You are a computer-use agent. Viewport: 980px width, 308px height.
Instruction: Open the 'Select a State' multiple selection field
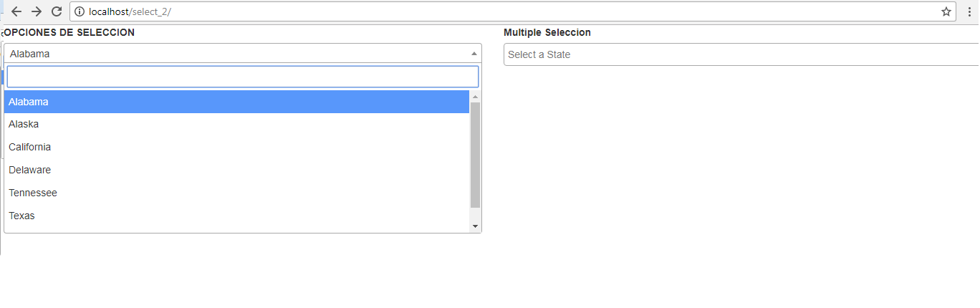tap(738, 54)
